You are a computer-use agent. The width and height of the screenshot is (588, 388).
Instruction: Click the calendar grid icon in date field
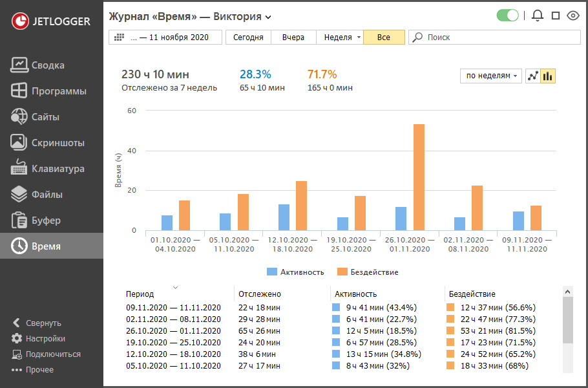point(119,38)
